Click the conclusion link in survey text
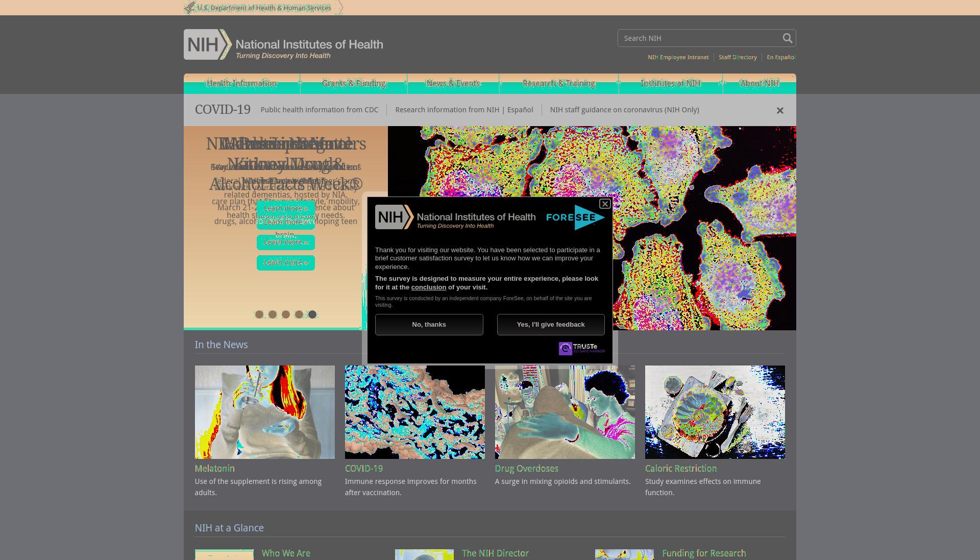This screenshot has width=980, height=560. tap(429, 287)
